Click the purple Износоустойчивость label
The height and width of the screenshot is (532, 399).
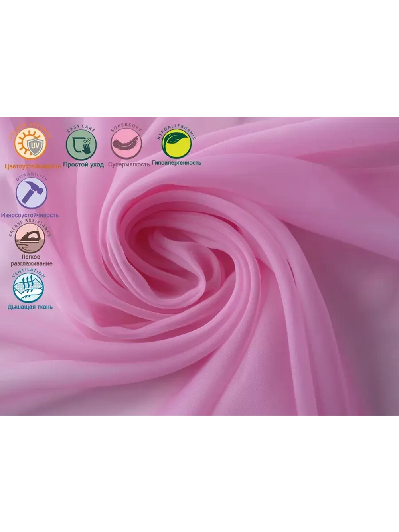(30, 215)
